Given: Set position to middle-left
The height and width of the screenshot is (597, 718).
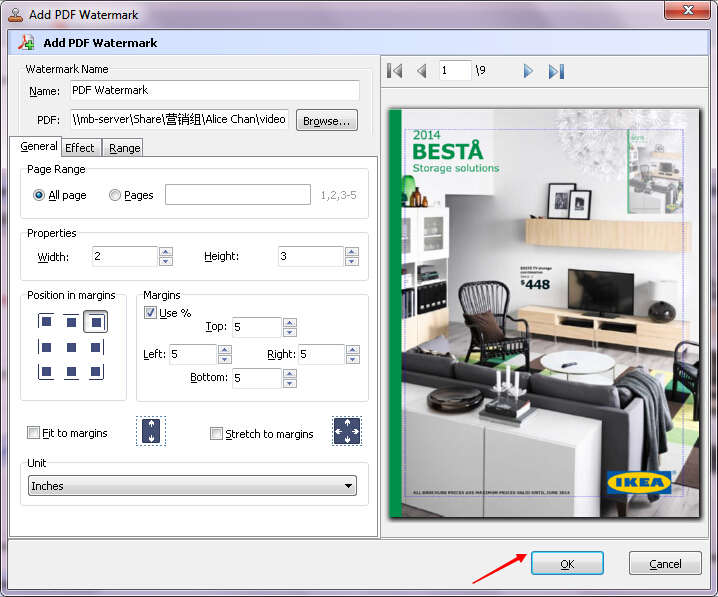Looking at the screenshot, I should [x=46, y=347].
